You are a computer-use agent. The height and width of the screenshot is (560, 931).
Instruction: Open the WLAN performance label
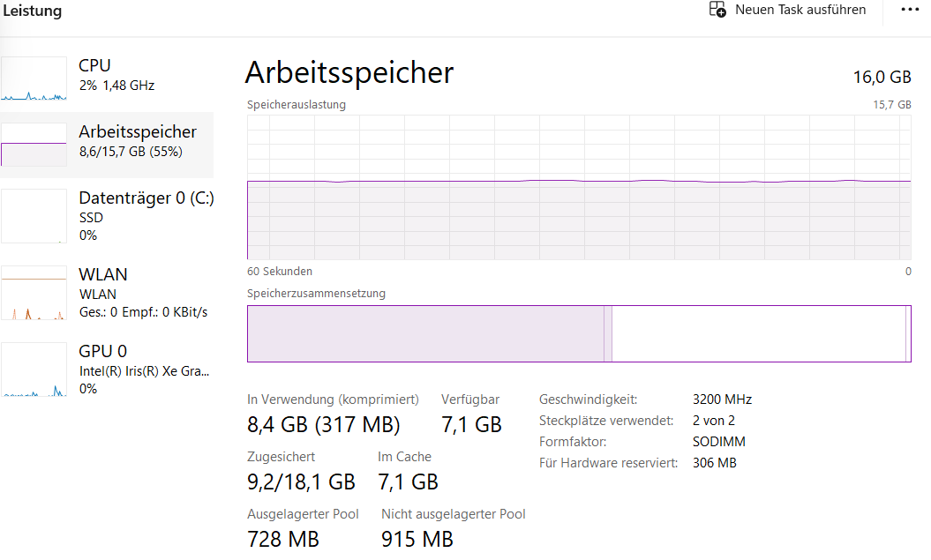(x=103, y=274)
